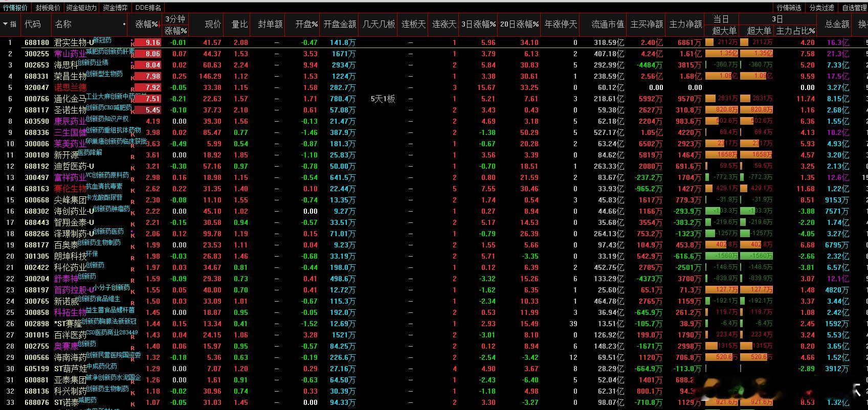868x410 pixels.
Task: Open the DDE排名 tab
Action: coord(148,8)
